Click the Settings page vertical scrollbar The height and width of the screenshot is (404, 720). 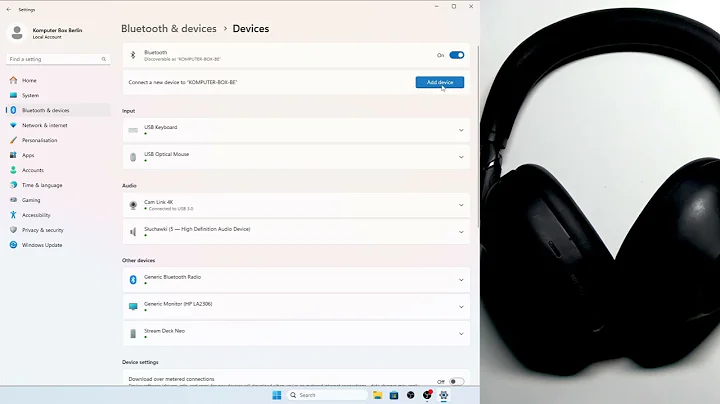(478, 136)
